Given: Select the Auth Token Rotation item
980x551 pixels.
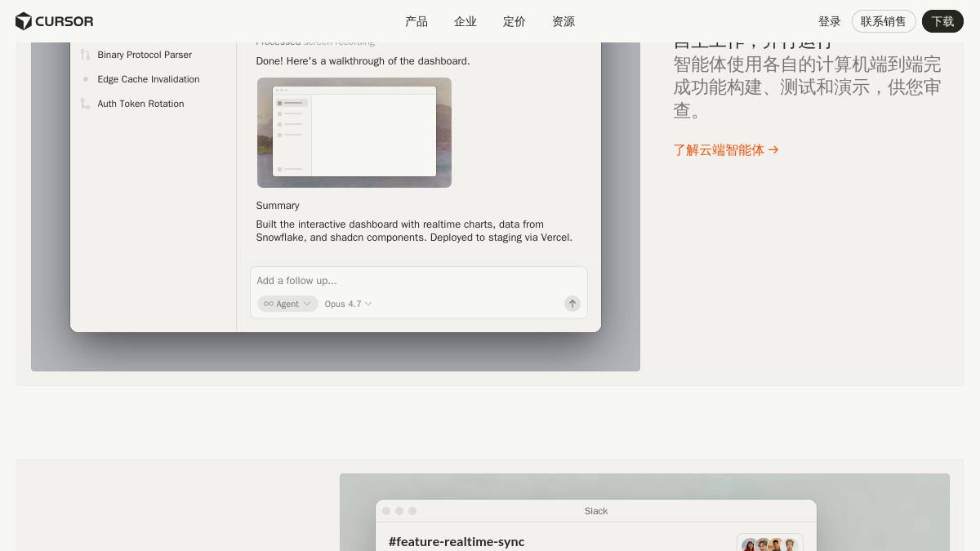Looking at the screenshot, I should click(140, 104).
